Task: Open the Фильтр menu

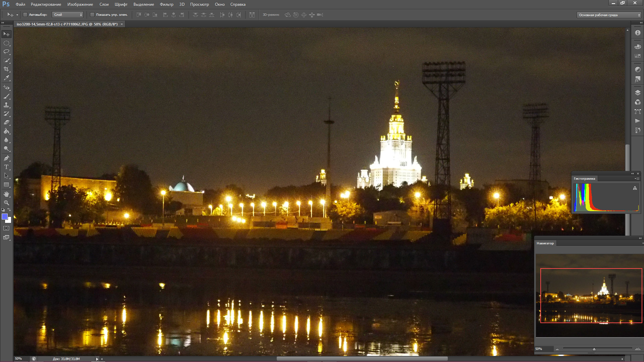Action: (x=166, y=4)
